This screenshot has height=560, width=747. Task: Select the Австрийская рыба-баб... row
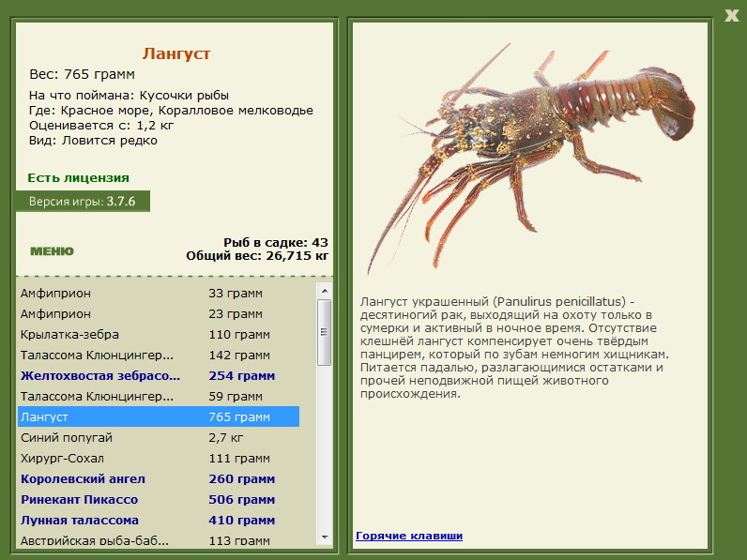coord(159,540)
